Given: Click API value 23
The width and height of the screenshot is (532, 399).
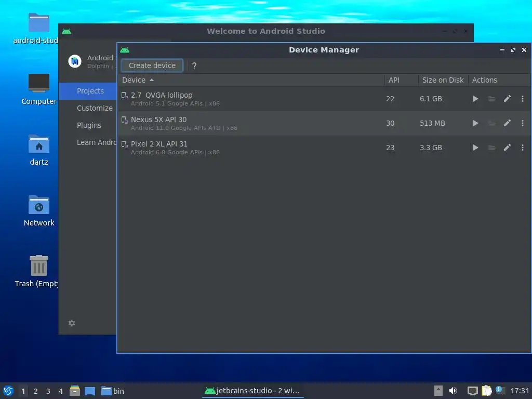Looking at the screenshot, I should coord(390,148).
